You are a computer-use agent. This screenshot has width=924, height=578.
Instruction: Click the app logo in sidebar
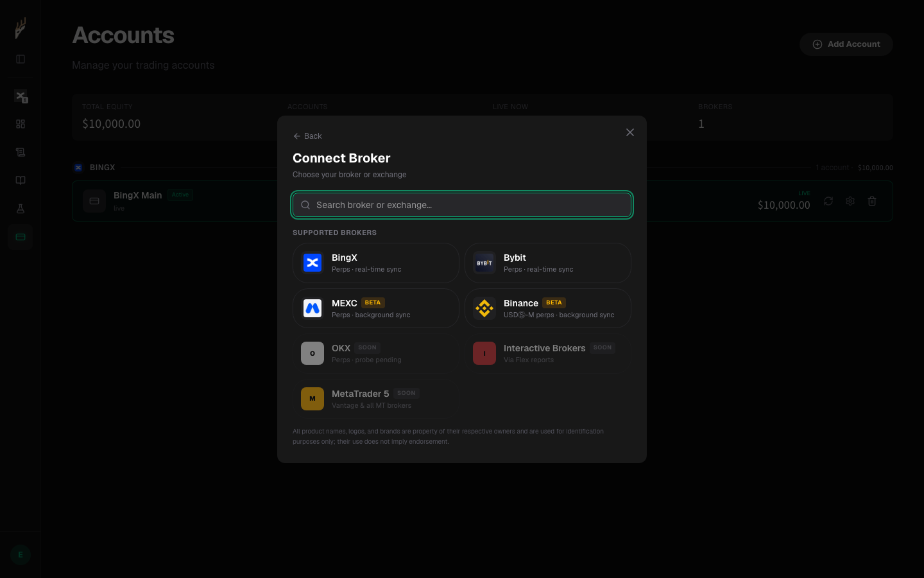click(21, 28)
